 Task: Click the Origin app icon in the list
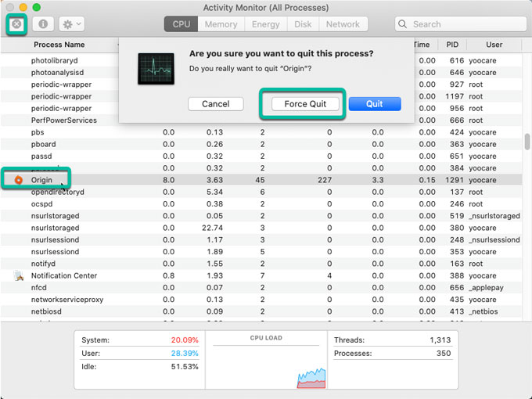click(x=18, y=180)
